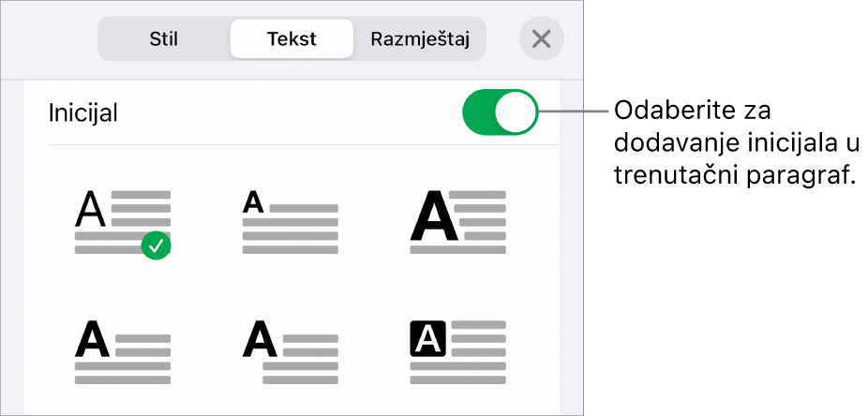This screenshot has height=416, width=868.
Task: Choose the bottom-middle margin-hanging A style
Action: (x=291, y=351)
